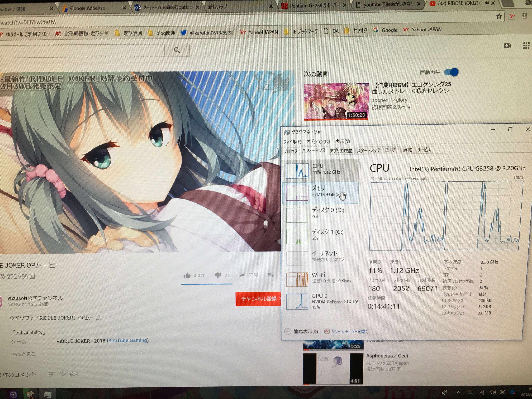The image size is (532, 399).
Task: Open YouTube video upload camera icon
Action: click(507, 46)
